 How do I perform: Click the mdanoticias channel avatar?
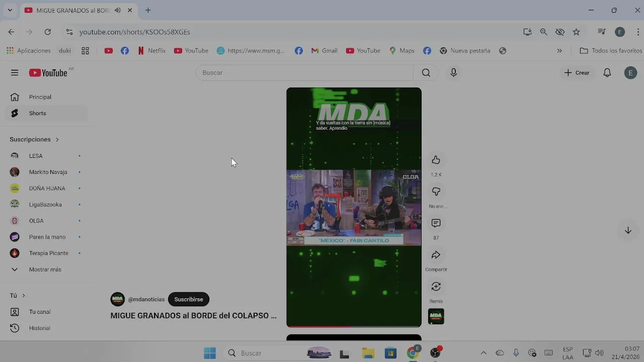coord(117,299)
